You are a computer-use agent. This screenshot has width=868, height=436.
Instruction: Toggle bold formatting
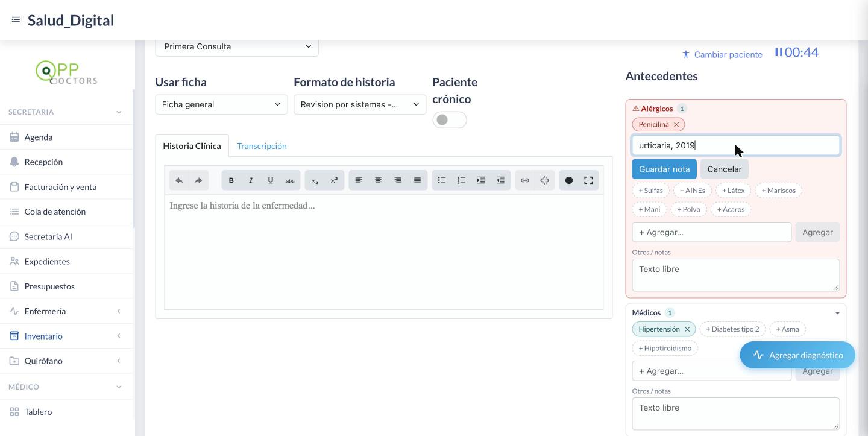click(x=231, y=180)
